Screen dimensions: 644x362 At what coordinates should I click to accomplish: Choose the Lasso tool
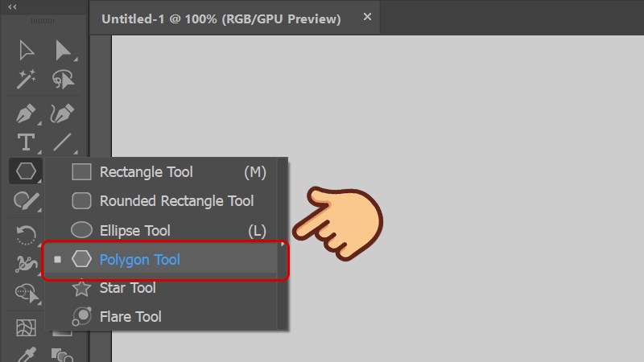point(63,79)
